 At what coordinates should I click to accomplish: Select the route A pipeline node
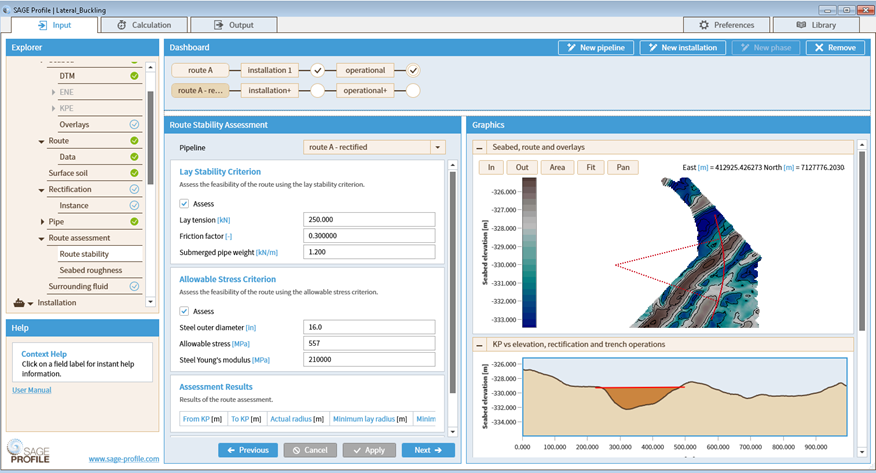click(200, 70)
